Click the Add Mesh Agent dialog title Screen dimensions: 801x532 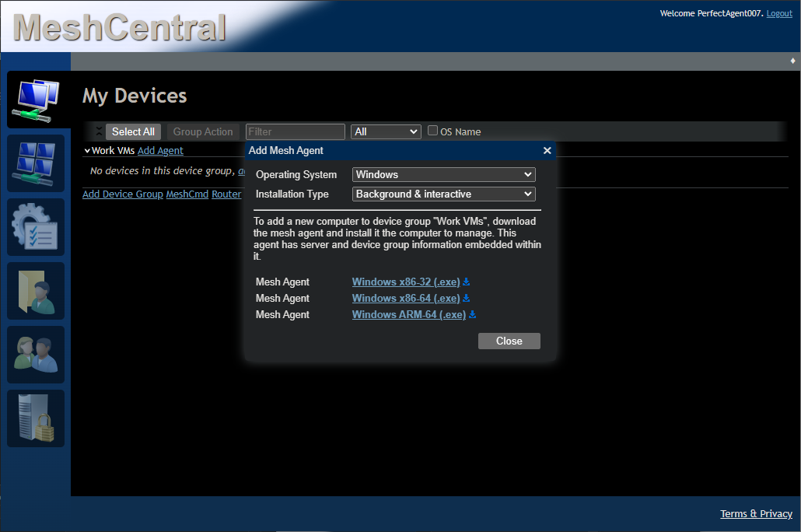pos(286,150)
